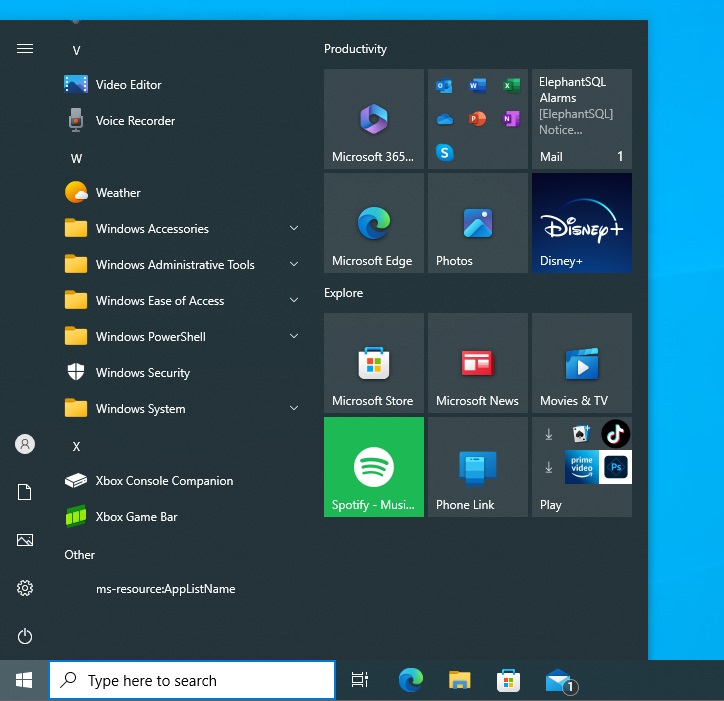This screenshot has width=724, height=701.
Task: Click the Outlook icon in Office tile group
Action: 444,86
